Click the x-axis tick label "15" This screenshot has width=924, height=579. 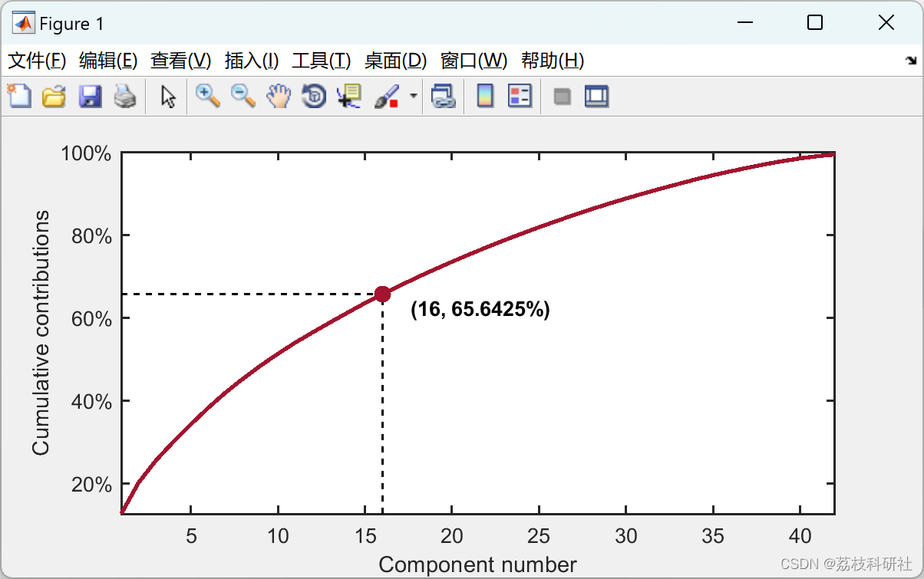(365, 535)
